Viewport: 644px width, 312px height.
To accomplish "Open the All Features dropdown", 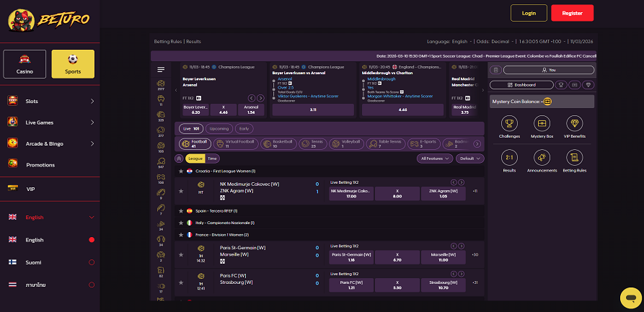I will coord(435,159).
